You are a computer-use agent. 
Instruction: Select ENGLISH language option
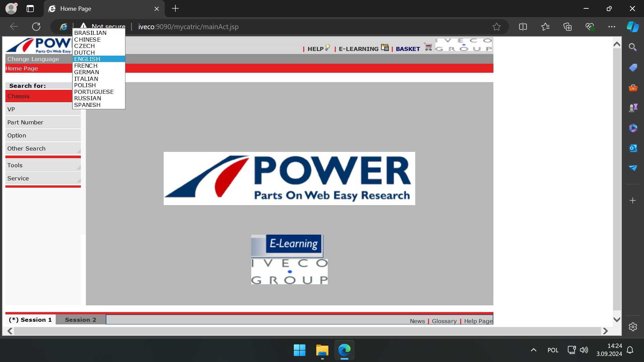[x=99, y=59]
